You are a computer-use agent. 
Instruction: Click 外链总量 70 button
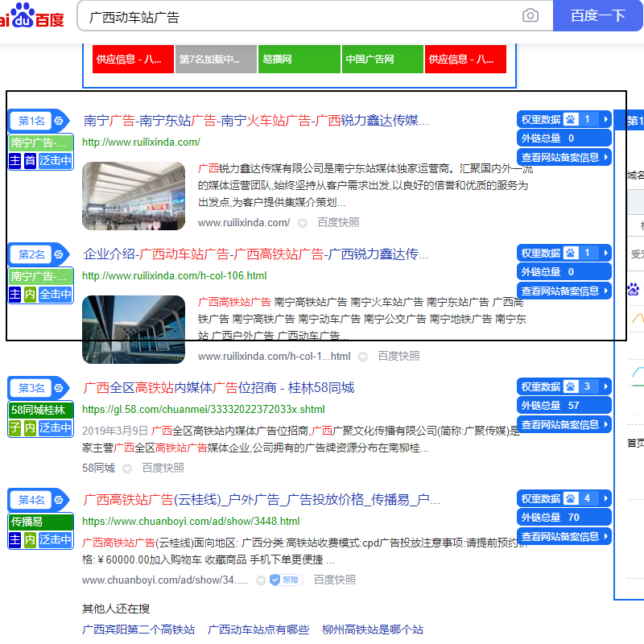tap(564, 518)
